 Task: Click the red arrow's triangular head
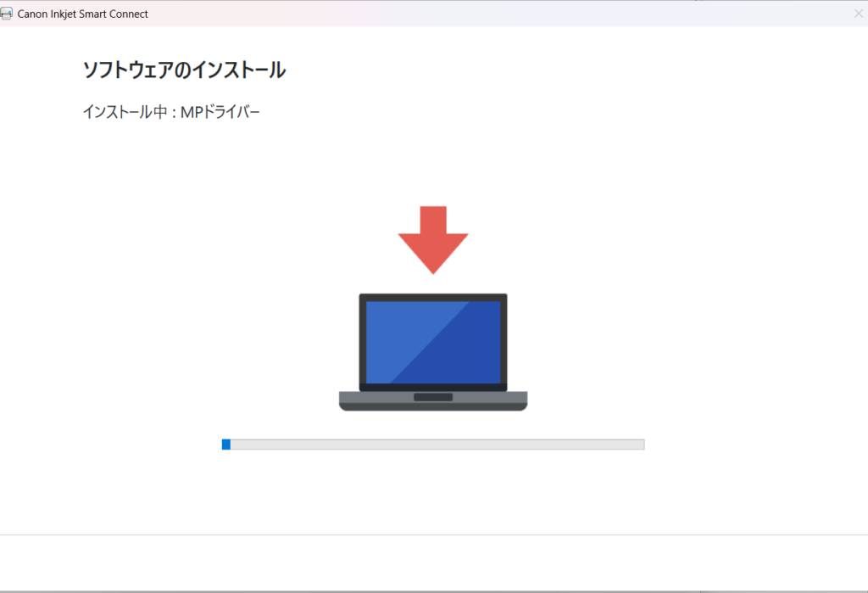click(433, 254)
